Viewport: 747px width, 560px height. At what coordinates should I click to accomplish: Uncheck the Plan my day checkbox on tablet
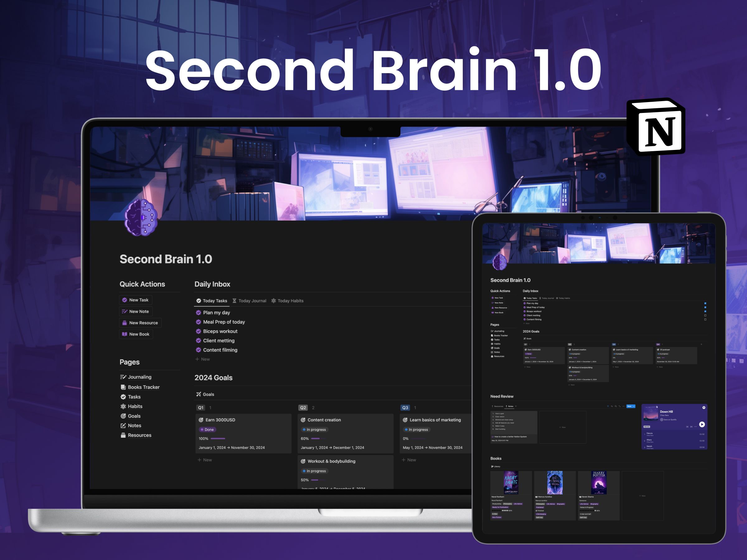pyautogui.click(x=705, y=303)
